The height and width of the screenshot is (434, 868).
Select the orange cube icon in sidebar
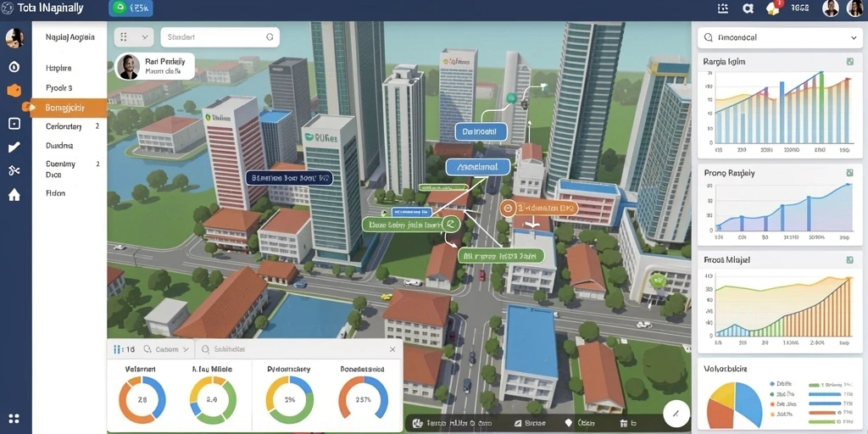pos(14,91)
